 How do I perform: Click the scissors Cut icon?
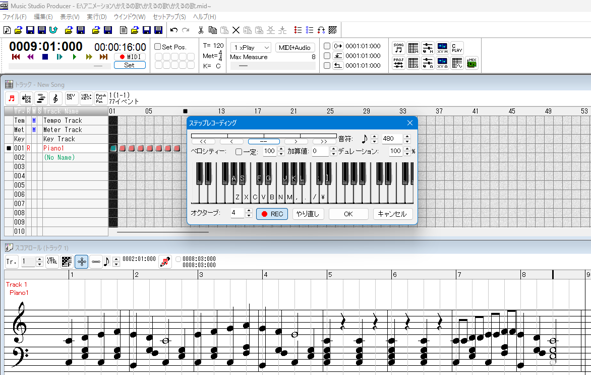click(201, 30)
